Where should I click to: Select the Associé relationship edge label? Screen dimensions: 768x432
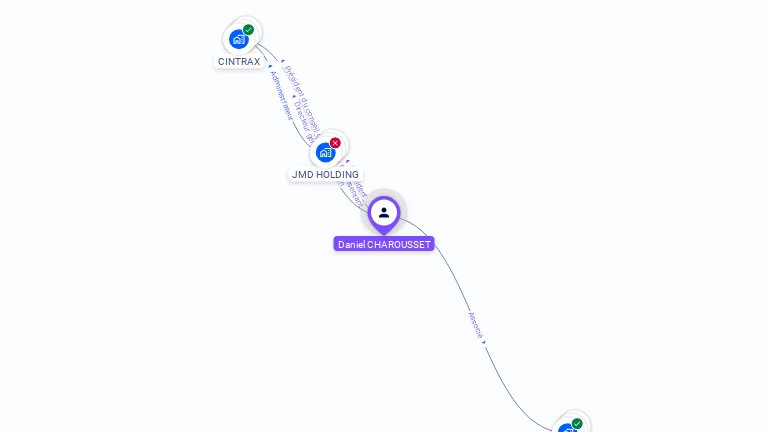pos(476,325)
